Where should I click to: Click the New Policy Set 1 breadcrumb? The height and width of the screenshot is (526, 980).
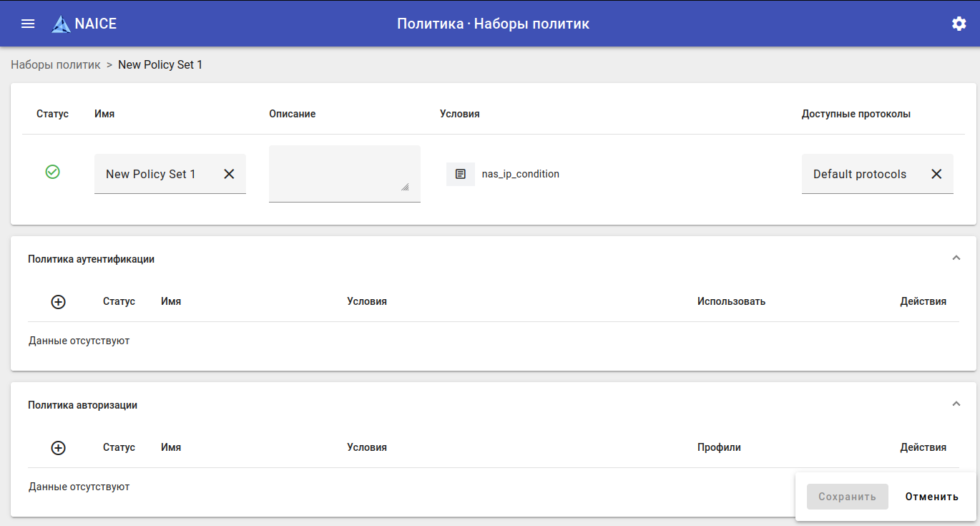point(160,64)
